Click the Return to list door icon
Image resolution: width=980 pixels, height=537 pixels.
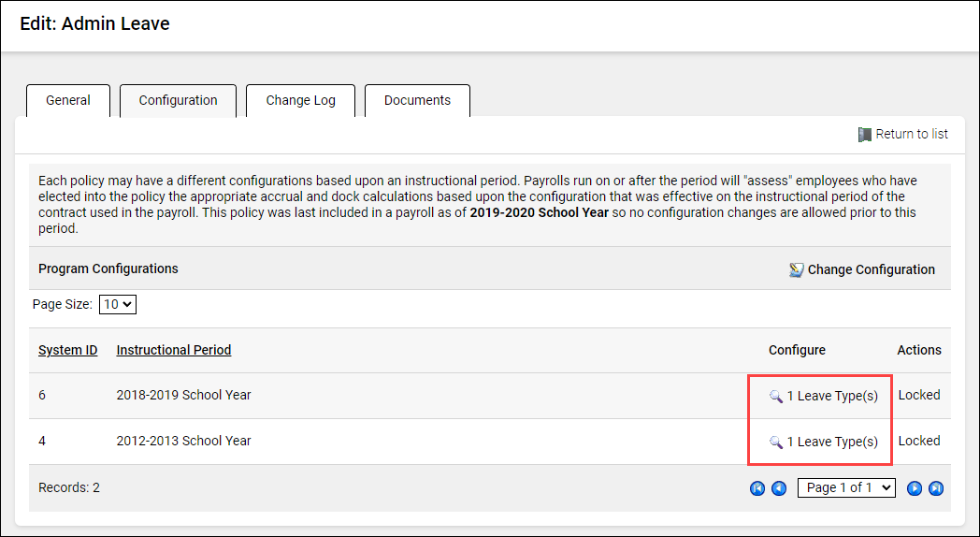pyautogui.click(x=865, y=135)
